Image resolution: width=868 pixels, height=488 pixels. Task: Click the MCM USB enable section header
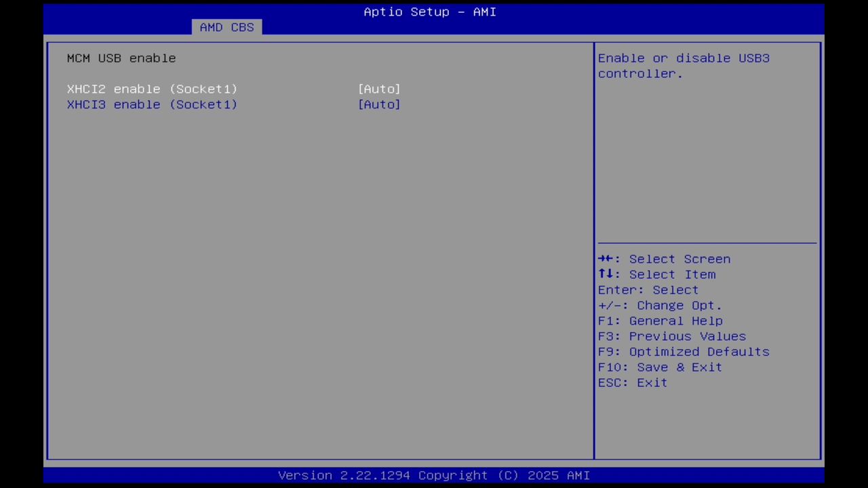click(121, 58)
